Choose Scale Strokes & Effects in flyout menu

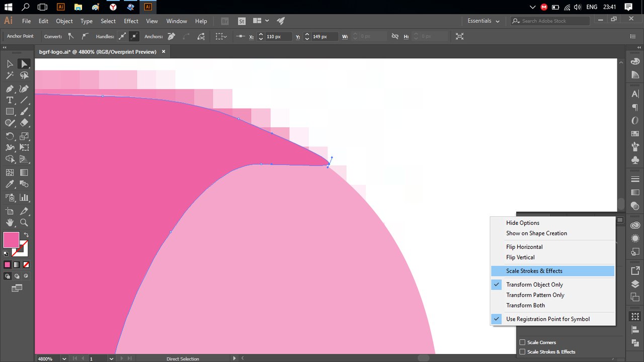tap(552, 271)
